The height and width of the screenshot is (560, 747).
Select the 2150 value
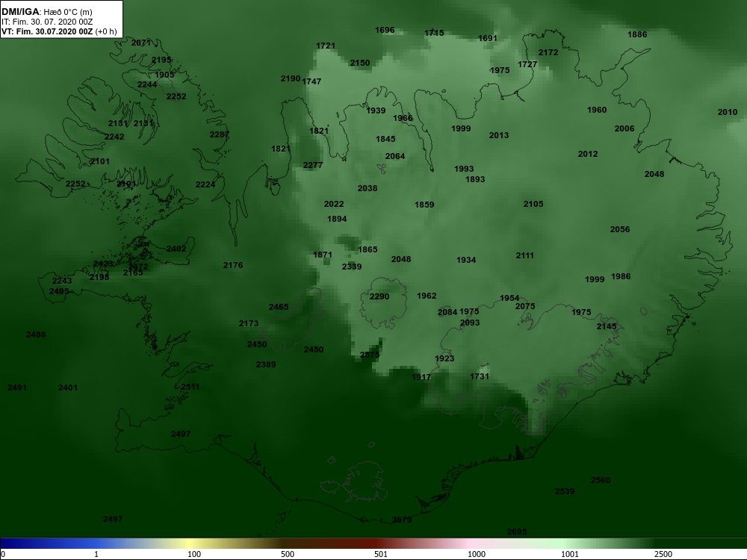click(360, 63)
